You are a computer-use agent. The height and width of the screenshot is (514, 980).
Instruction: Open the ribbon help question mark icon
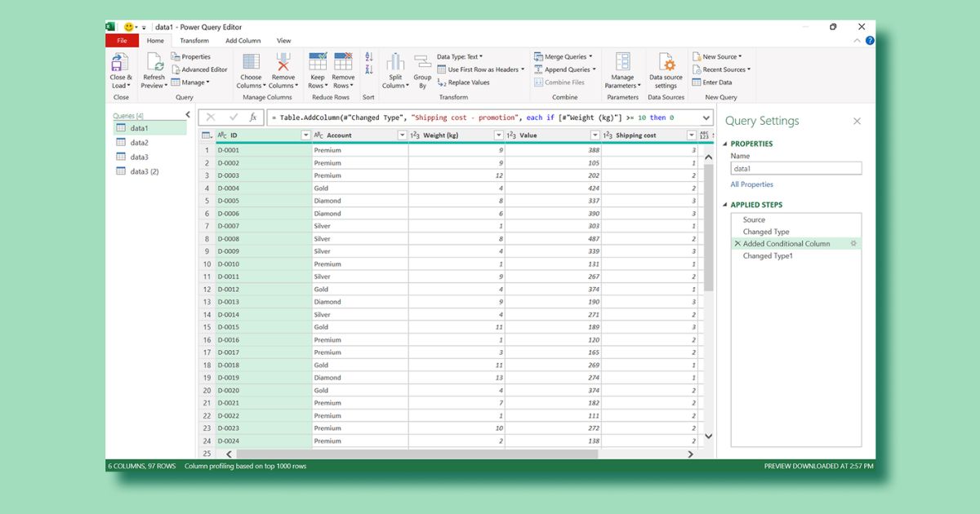[870, 40]
